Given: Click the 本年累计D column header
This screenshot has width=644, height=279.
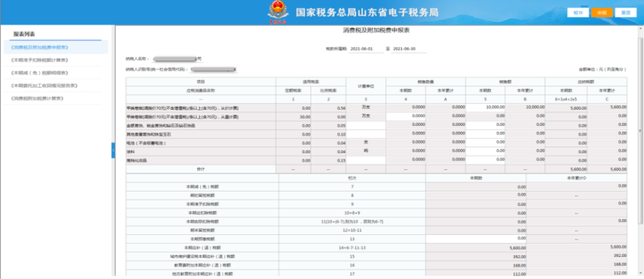Looking at the screenshot, I should [576, 178].
